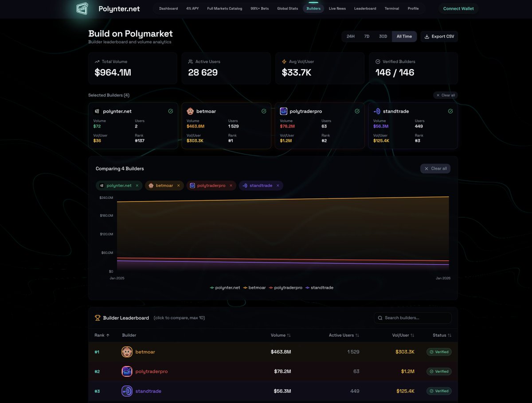This screenshot has width=532, height=403.
Task: Click polytraderpro avatar in leaderboard row
Action: (127, 372)
